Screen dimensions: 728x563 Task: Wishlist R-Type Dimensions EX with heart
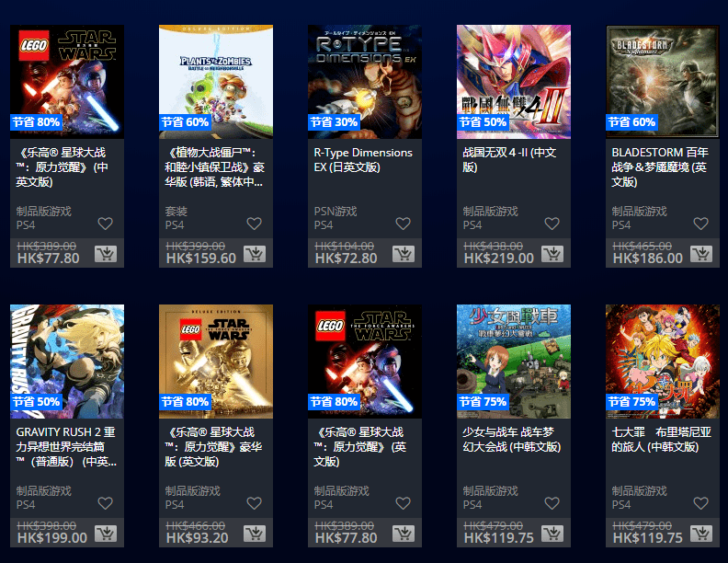pyautogui.click(x=403, y=224)
